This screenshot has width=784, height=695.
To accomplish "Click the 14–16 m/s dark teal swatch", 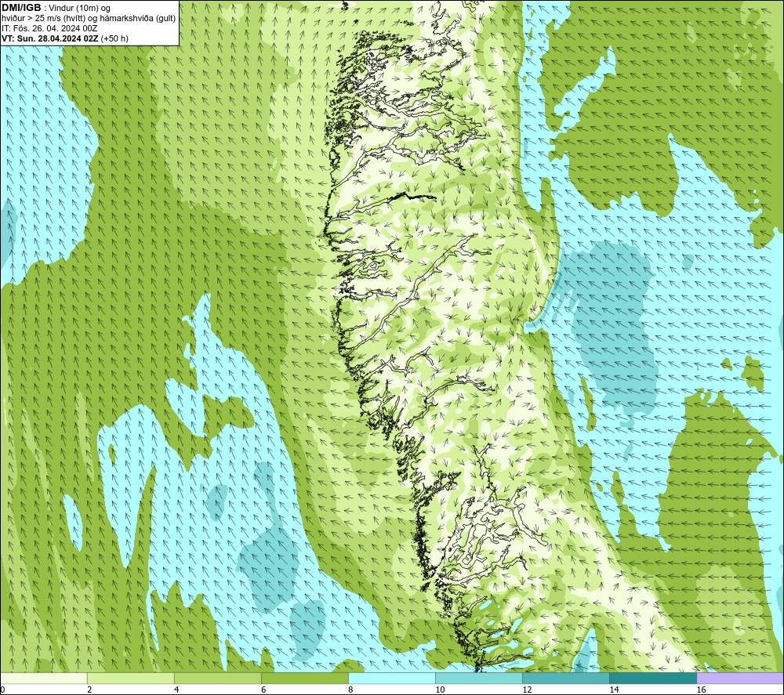I will [653, 678].
